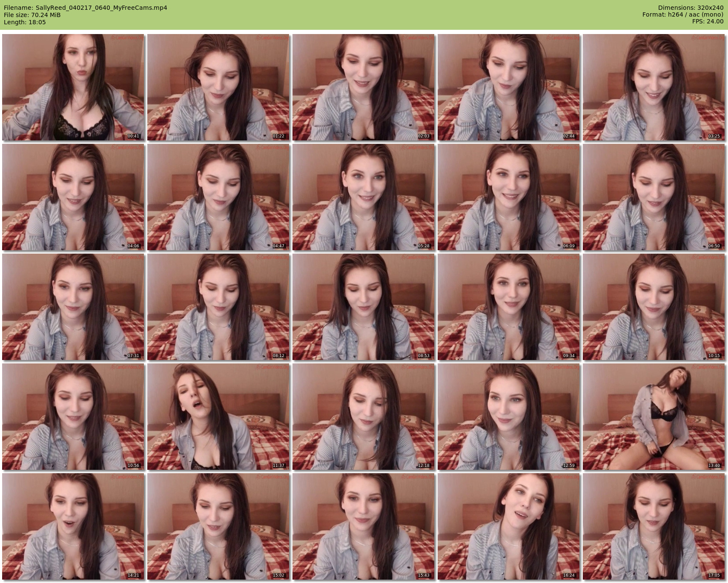Select the "Dimensions: 320x240" text
Image resolution: width=728 pixels, height=583 pixels.
click(691, 8)
